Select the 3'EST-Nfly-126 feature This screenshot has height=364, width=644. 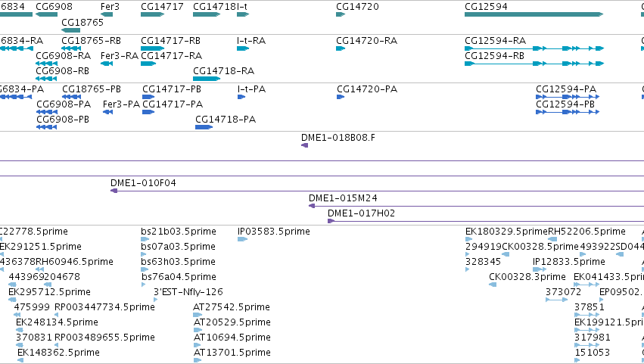click(188, 292)
